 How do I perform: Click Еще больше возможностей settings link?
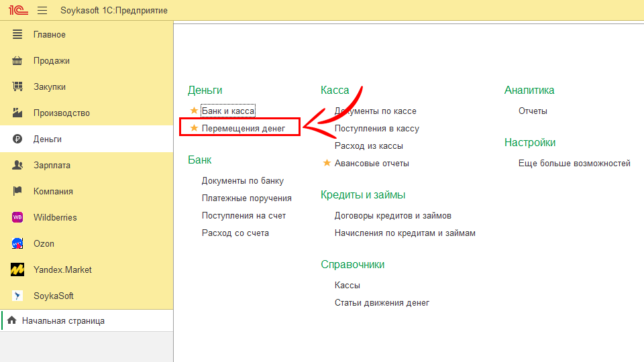click(x=574, y=163)
